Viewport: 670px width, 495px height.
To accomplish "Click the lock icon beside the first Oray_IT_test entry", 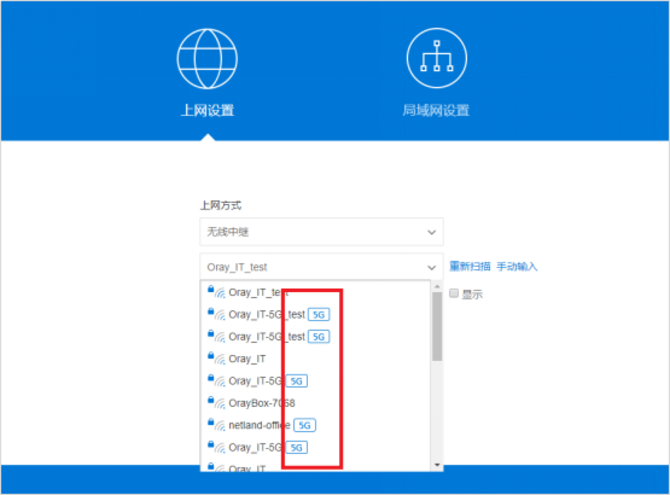I will tap(211, 290).
